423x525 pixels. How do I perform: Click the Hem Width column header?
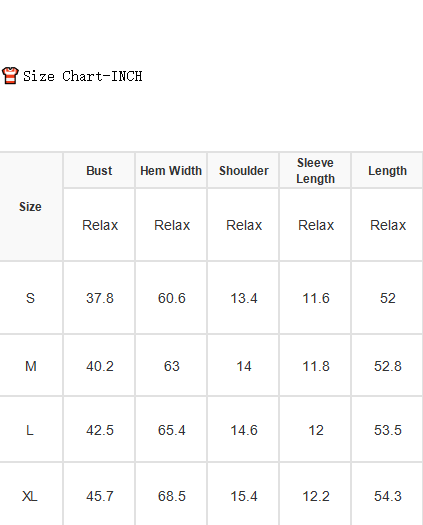pos(171,171)
